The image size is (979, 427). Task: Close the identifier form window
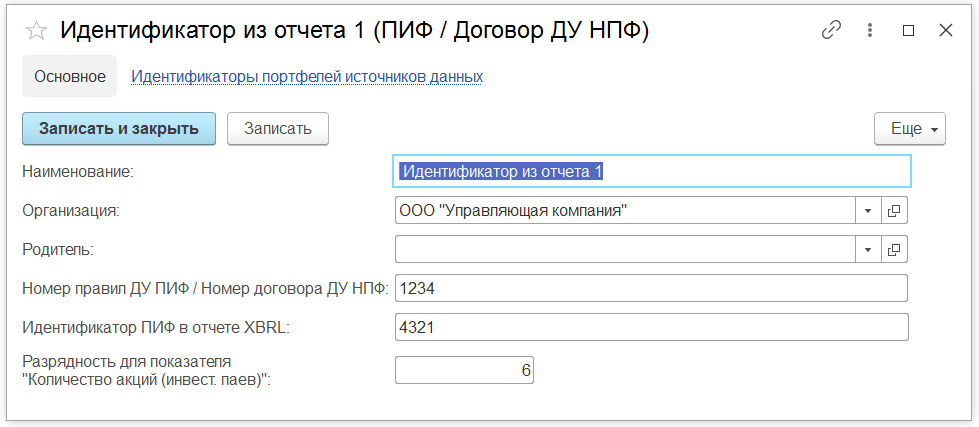click(946, 31)
